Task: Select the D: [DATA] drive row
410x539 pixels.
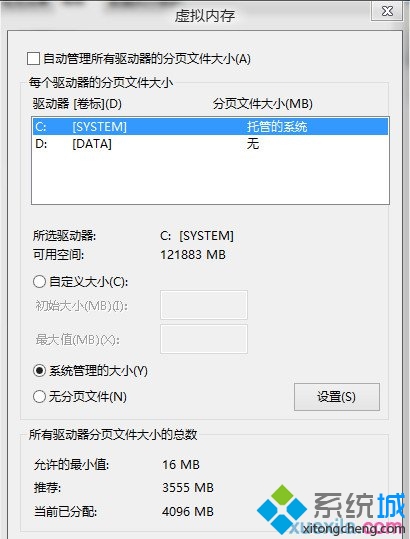Action: [x=210, y=144]
